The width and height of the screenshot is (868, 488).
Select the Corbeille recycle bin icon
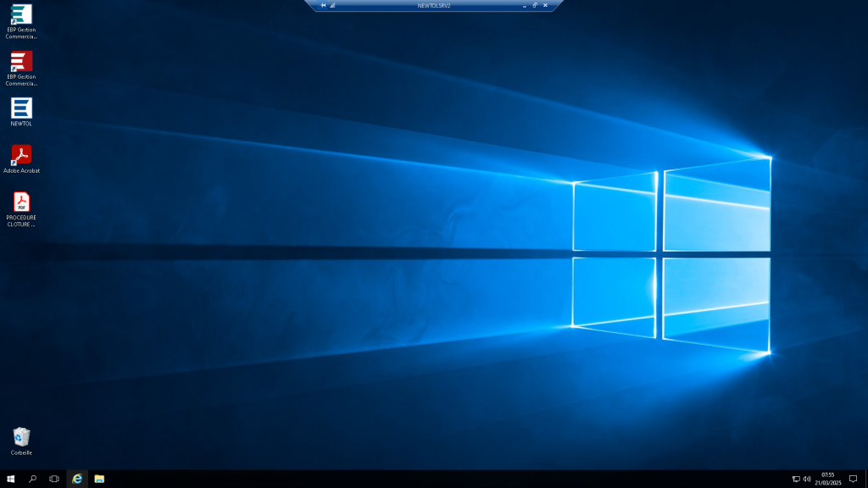21,438
